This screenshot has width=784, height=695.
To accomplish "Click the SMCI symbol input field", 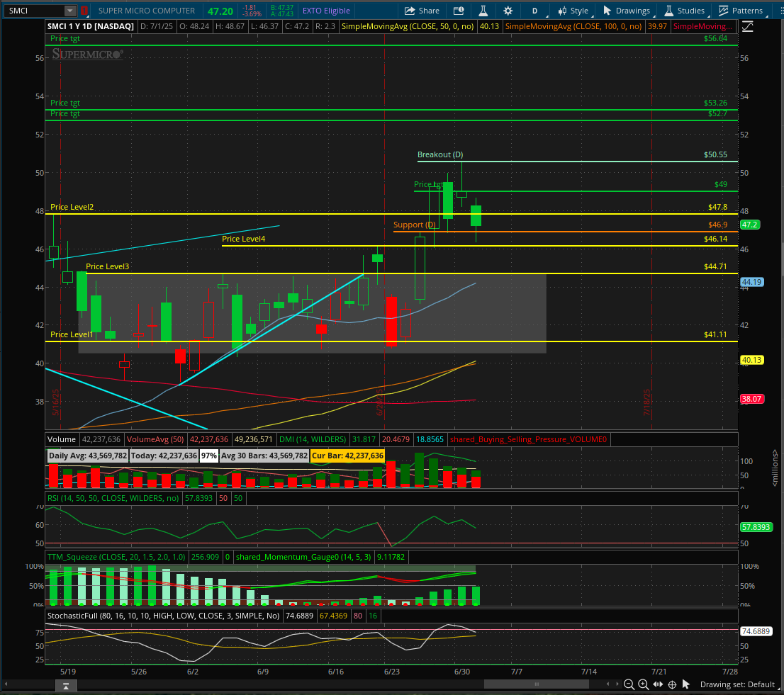I will pyautogui.click(x=34, y=11).
